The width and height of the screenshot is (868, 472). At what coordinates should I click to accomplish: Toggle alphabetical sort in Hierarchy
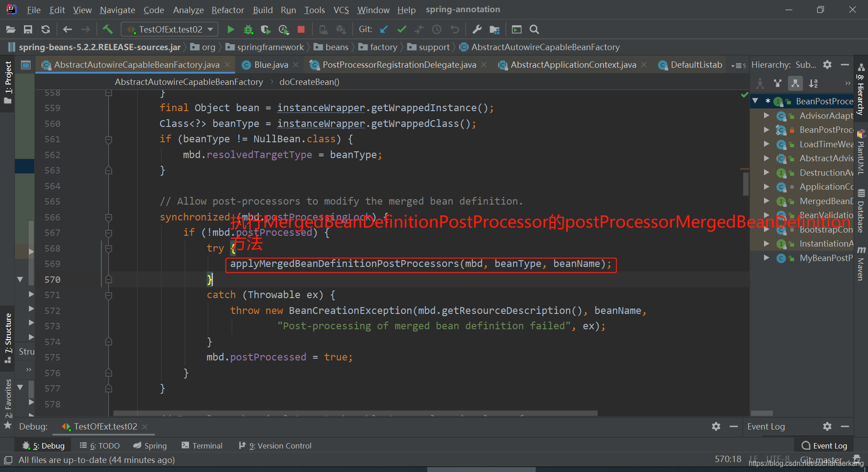coord(813,83)
